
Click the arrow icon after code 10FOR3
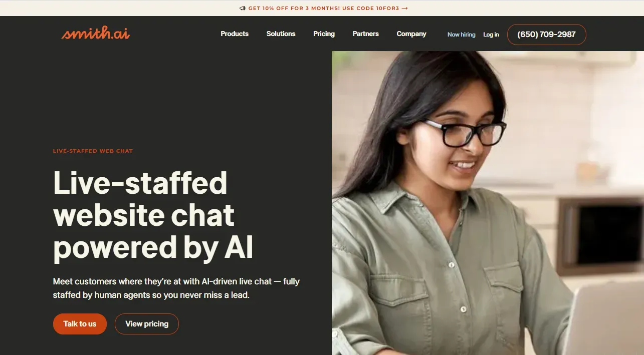[405, 9]
